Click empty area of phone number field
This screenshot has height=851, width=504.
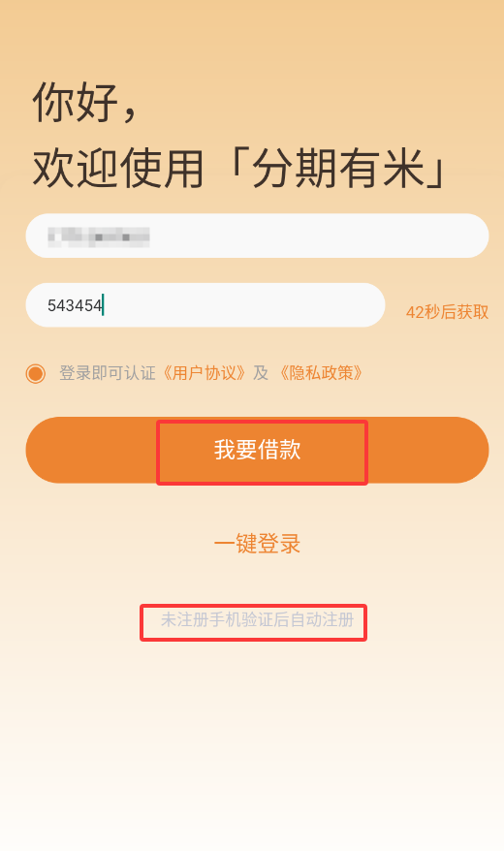[320, 236]
